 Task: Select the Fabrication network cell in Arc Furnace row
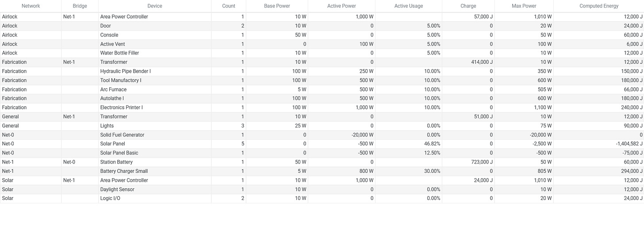coord(31,90)
